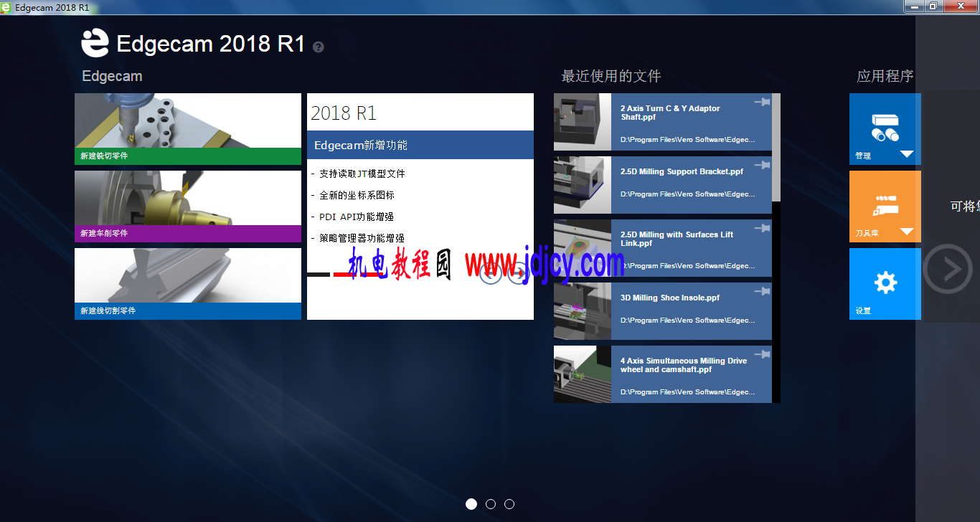The height and width of the screenshot is (522, 980).
Task: Click the '最近使用的文件' section heading
Action: (x=611, y=76)
